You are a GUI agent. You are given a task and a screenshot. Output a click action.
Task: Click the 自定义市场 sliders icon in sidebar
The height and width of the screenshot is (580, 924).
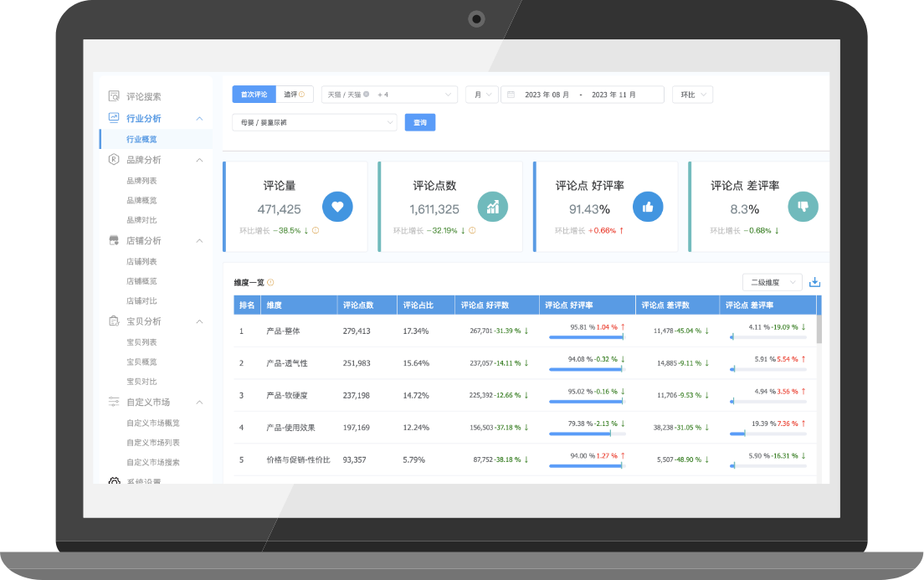point(114,403)
